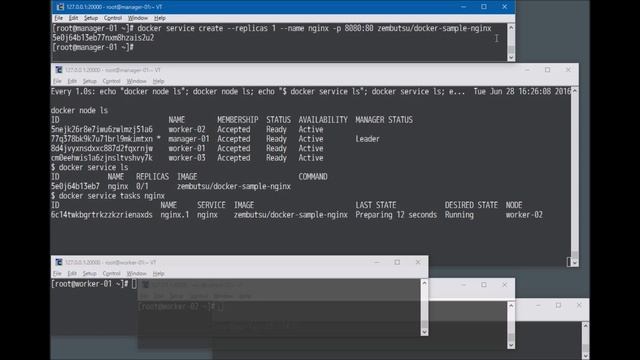Close the faded window behind worker-01 terminal
640x360 pixels.
coord(504,284)
